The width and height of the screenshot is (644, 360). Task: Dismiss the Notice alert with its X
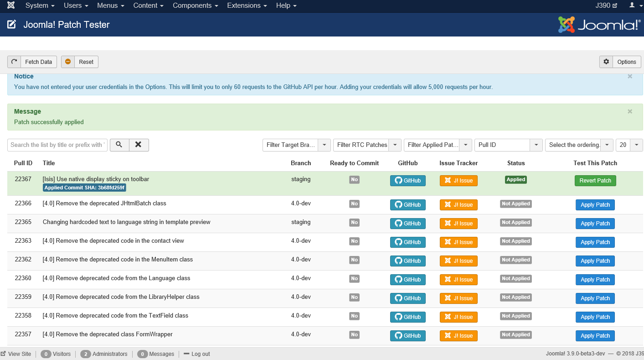point(630,76)
